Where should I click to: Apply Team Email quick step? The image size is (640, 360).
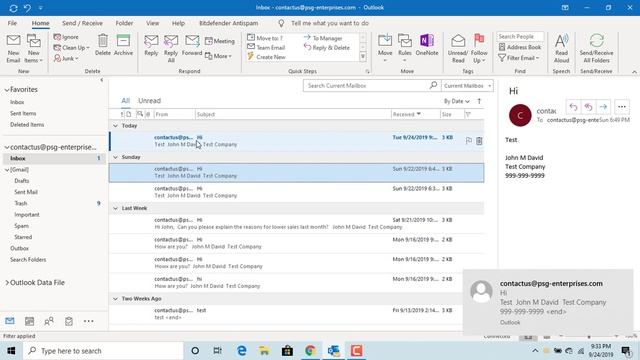266,47
